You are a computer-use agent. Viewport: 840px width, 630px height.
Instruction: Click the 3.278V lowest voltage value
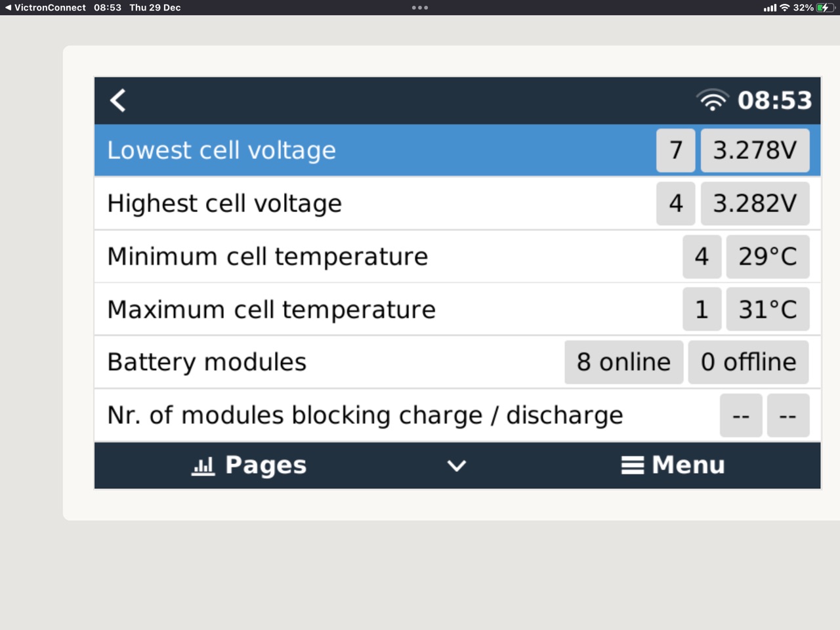[x=755, y=150]
